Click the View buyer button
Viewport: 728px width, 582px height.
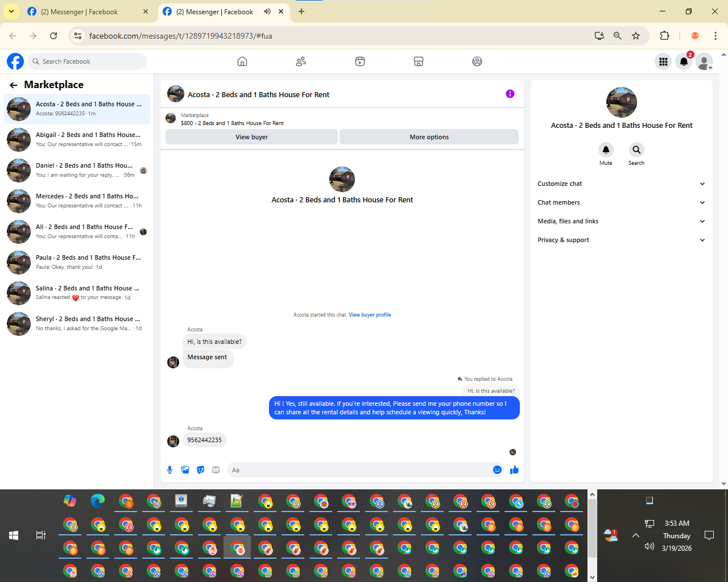[251, 137]
